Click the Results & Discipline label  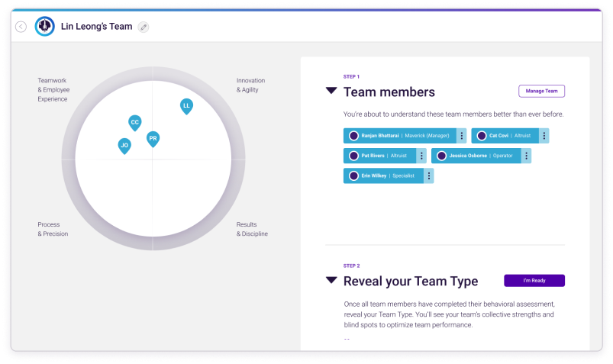tap(252, 229)
